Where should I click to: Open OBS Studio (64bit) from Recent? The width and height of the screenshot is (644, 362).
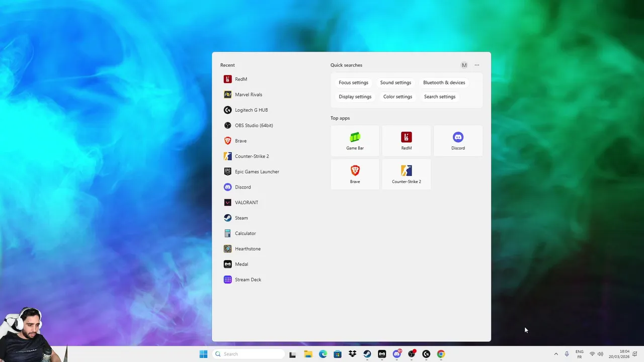click(x=272, y=125)
